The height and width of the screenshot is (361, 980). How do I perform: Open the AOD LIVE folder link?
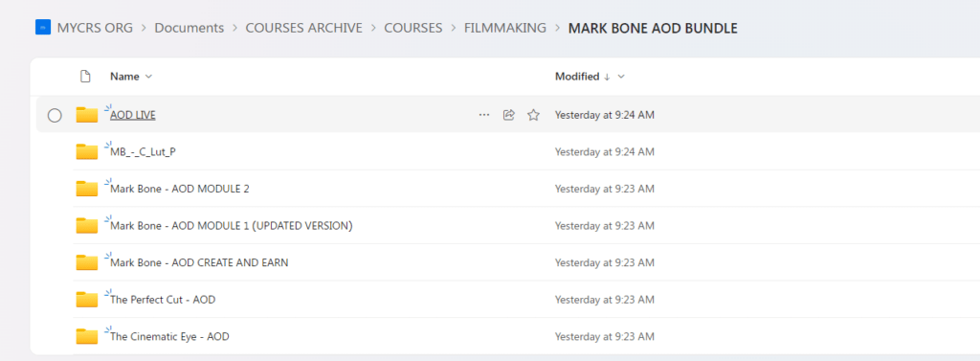click(x=132, y=115)
